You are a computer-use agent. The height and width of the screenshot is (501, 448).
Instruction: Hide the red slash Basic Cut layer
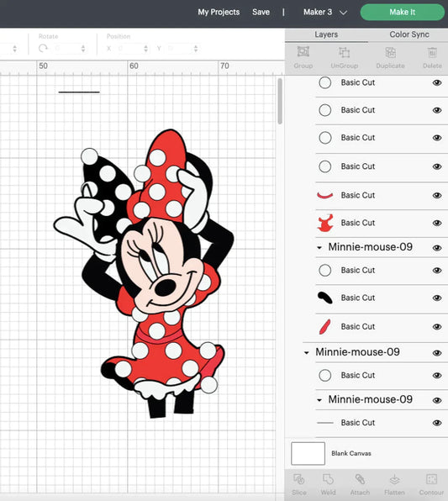click(437, 326)
